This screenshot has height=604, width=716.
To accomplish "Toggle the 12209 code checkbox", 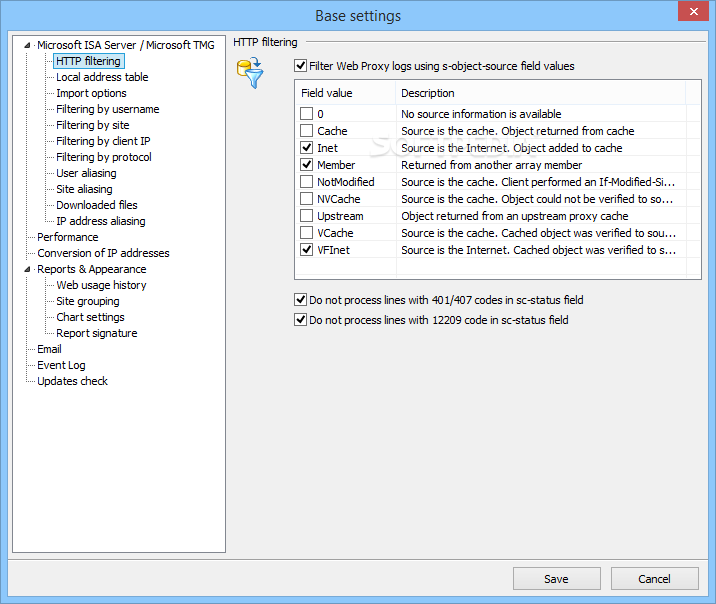I will 300,320.
